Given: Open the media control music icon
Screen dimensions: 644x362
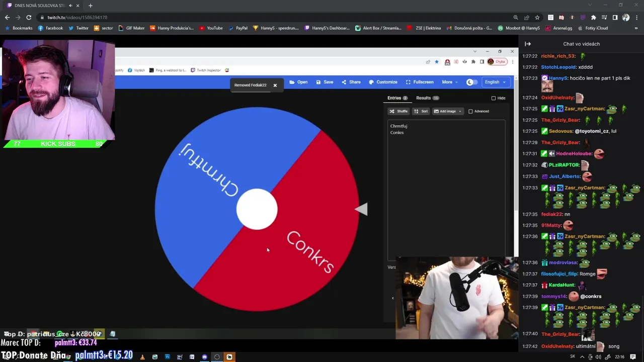Looking at the screenshot, I should 604,17.
